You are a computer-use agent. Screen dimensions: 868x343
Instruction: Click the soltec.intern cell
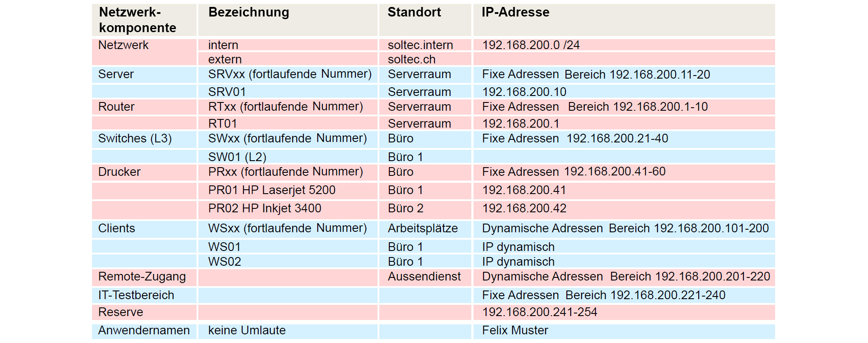point(420,45)
